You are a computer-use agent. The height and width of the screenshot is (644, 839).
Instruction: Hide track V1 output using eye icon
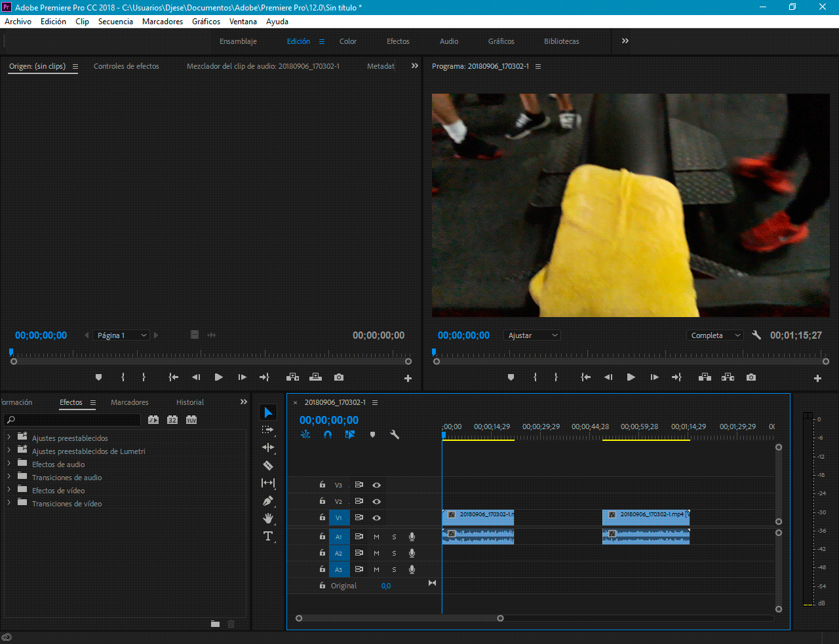tap(377, 518)
